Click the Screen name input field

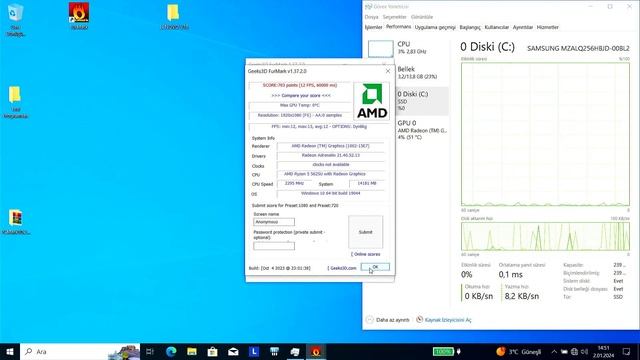pyautogui.click(x=274, y=222)
